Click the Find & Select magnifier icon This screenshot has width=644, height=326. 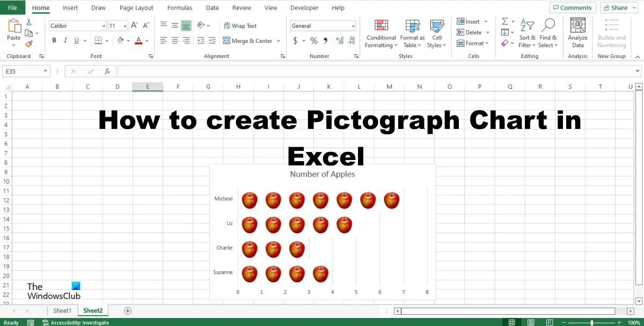548,25
